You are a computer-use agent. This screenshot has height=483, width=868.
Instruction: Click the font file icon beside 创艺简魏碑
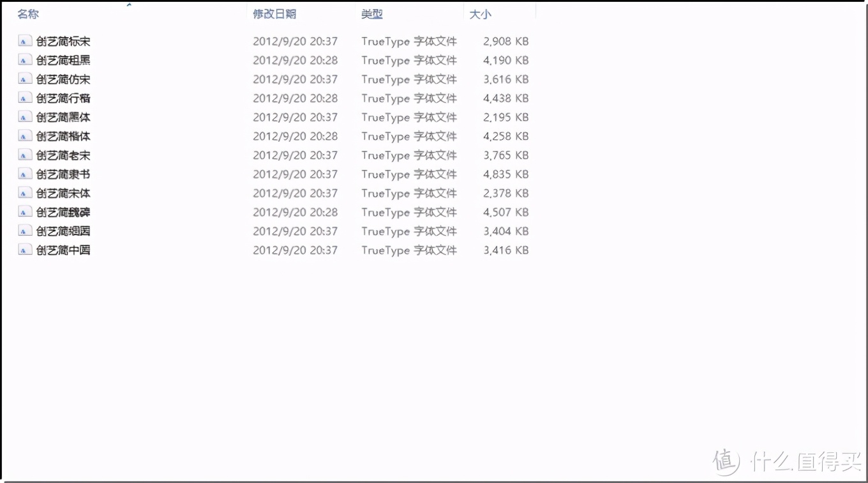pyautogui.click(x=24, y=212)
